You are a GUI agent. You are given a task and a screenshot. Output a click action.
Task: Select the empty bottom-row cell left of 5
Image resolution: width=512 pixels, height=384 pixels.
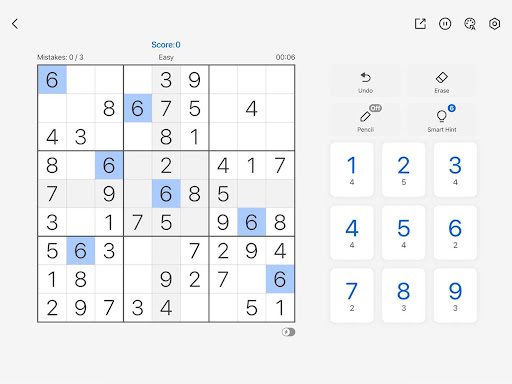[x=223, y=307]
